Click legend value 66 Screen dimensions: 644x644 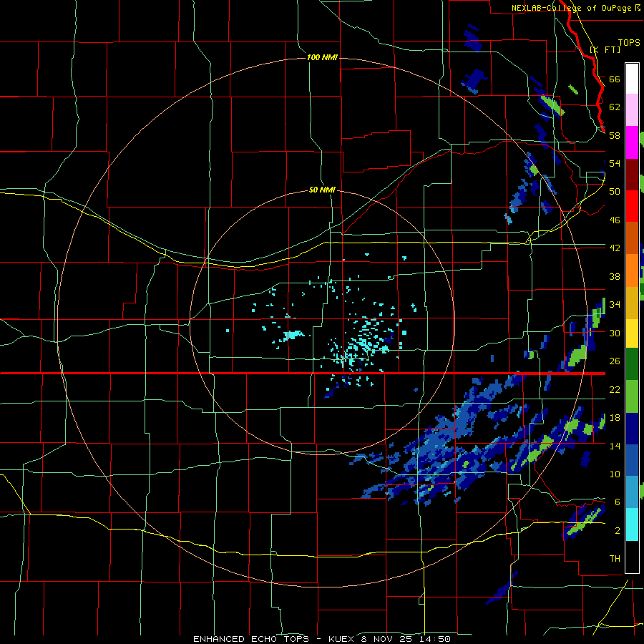tap(615, 79)
